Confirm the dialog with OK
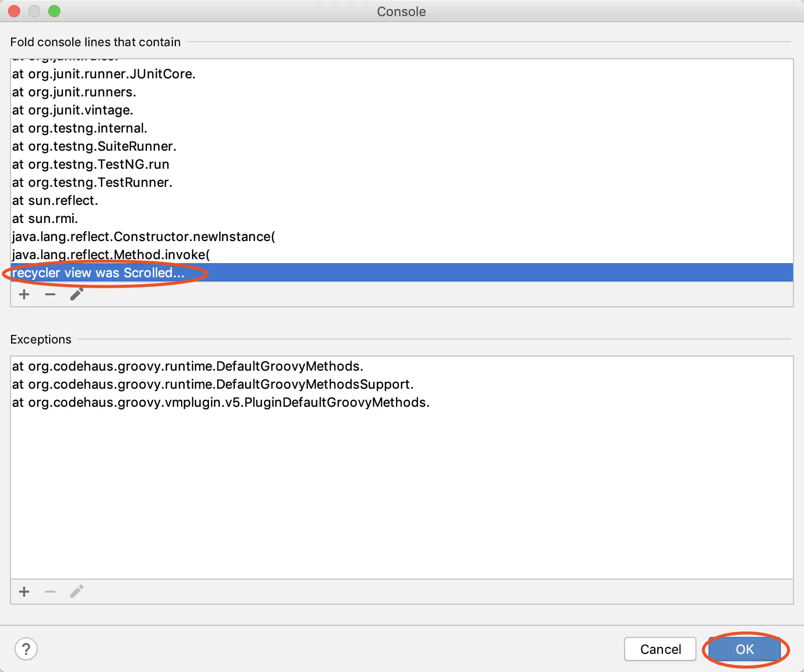 pos(745,649)
